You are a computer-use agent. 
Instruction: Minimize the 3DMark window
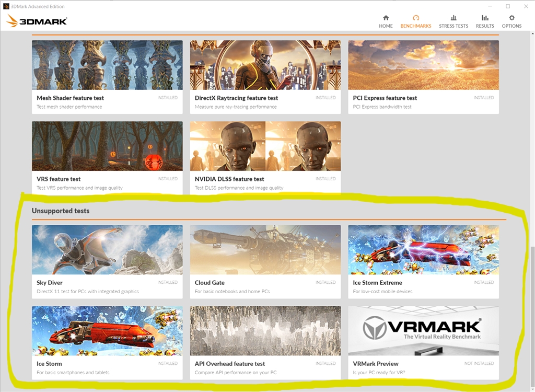click(490, 6)
